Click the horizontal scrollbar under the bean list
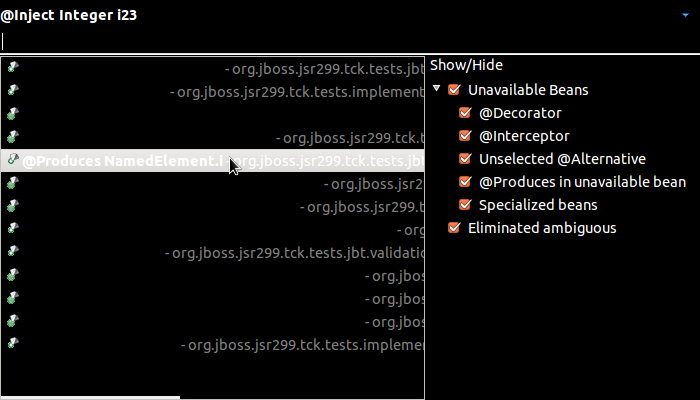Image resolution: width=700 pixels, height=400 pixels. click(x=90, y=396)
